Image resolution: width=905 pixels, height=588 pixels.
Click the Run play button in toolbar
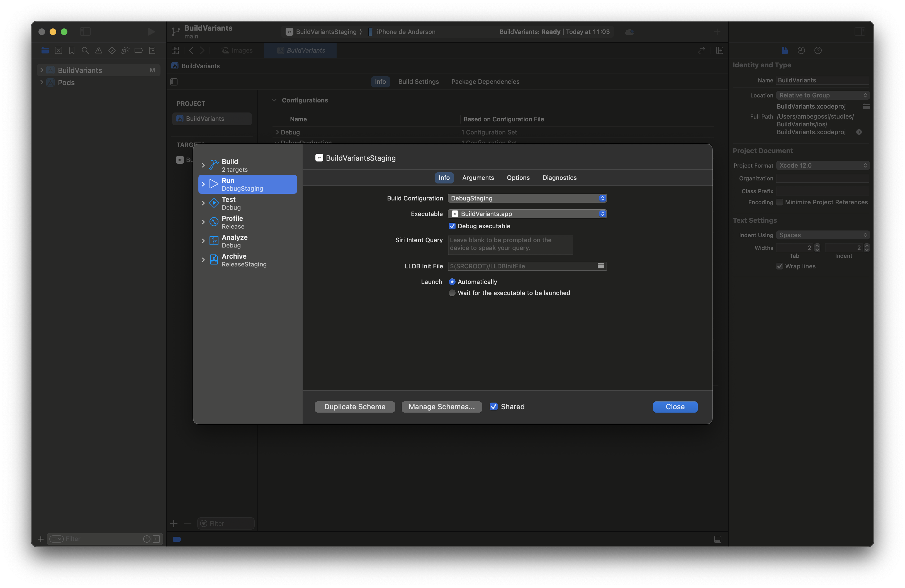coord(151,31)
